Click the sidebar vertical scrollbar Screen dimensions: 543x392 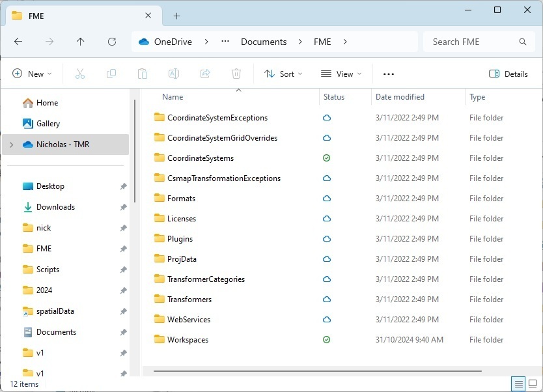tap(135, 151)
